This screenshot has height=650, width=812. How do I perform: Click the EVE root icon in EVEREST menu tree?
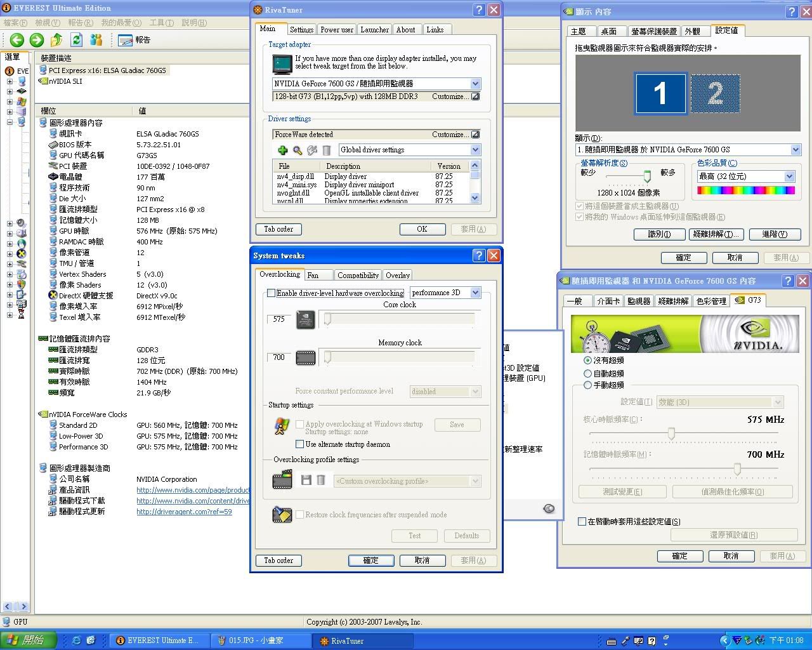tap(10, 71)
